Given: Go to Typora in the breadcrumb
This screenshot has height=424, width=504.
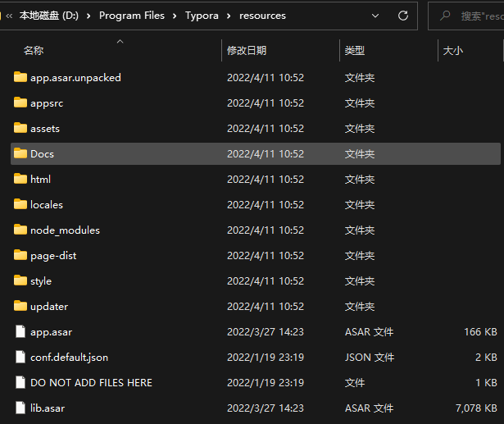Looking at the screenshot, I should point(202,16).
